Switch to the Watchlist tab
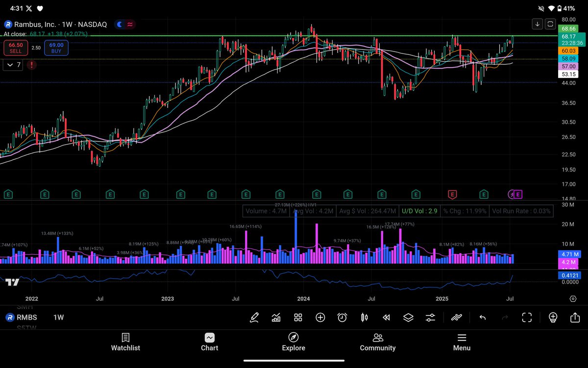 125,342
